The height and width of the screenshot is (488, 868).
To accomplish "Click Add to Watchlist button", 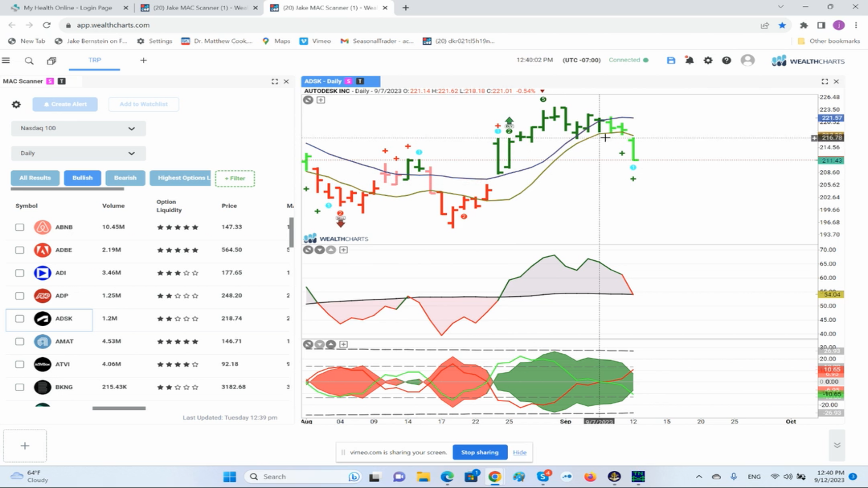I will pyautogui.click(x=144, y=104).
